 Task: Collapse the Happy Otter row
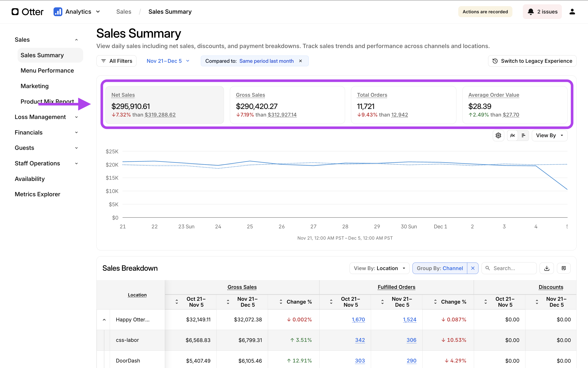click(x=104, y=320)
